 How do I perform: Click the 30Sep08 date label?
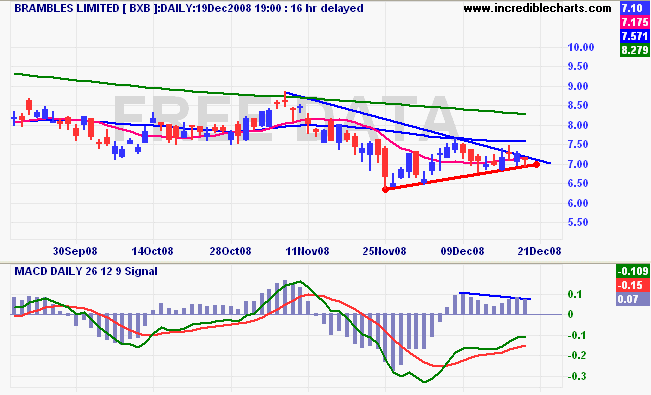[x=75, y=251]
